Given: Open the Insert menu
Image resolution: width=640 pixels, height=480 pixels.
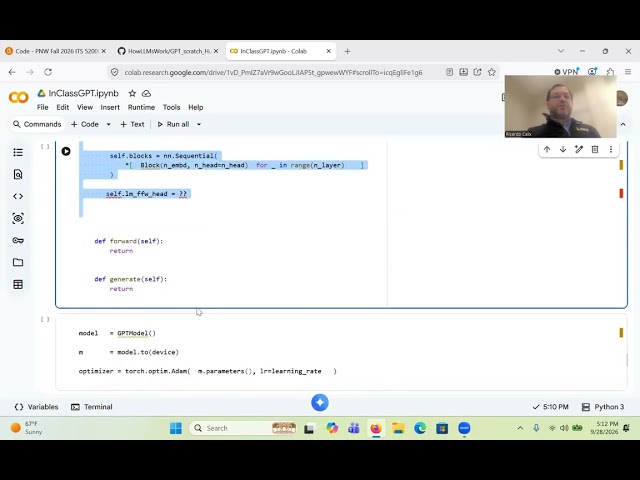Looking at the screenshot, I should tap(110, 107).
